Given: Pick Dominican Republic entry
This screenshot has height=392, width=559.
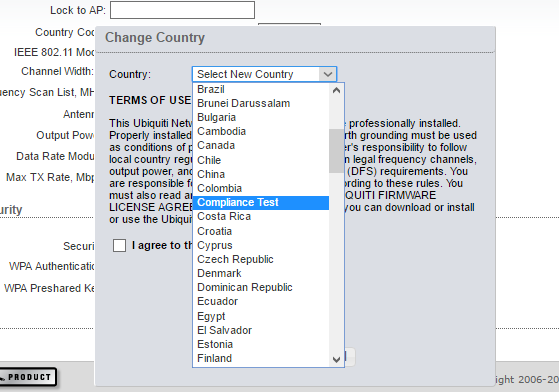Looking at the screenshot, I should 261,287.
